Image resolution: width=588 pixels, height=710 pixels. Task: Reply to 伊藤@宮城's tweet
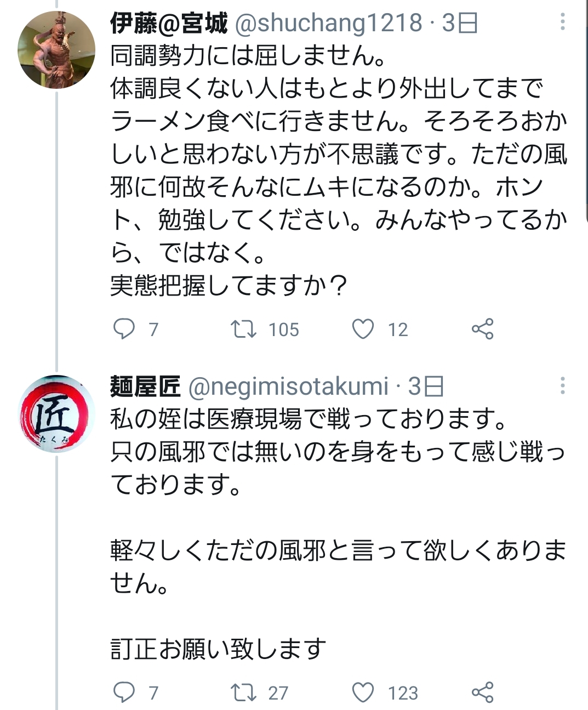pos(124,329)
